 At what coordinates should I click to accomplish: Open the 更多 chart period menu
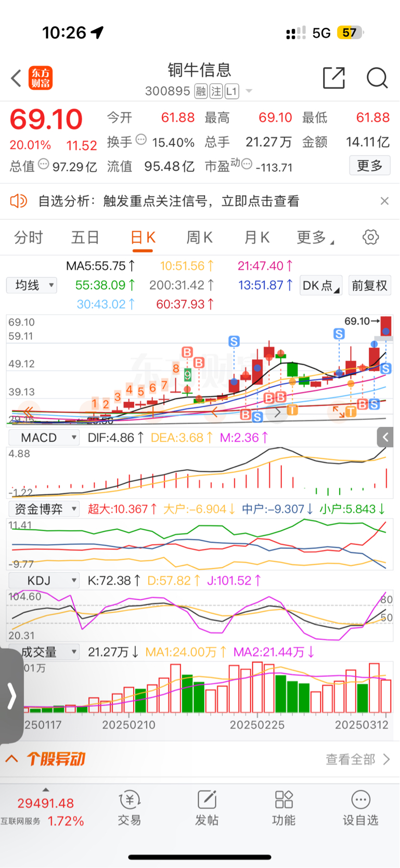[x=315, y=238]
